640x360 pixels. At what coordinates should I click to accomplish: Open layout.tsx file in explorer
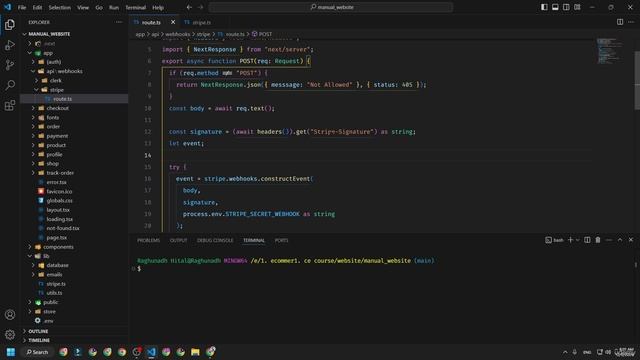(74, 210)
